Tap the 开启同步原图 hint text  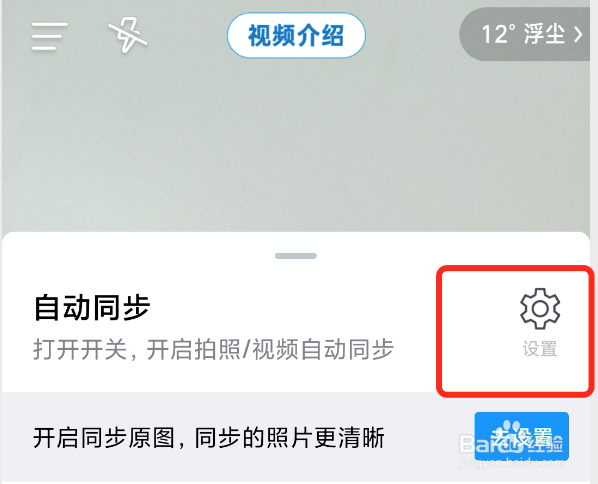209,437
